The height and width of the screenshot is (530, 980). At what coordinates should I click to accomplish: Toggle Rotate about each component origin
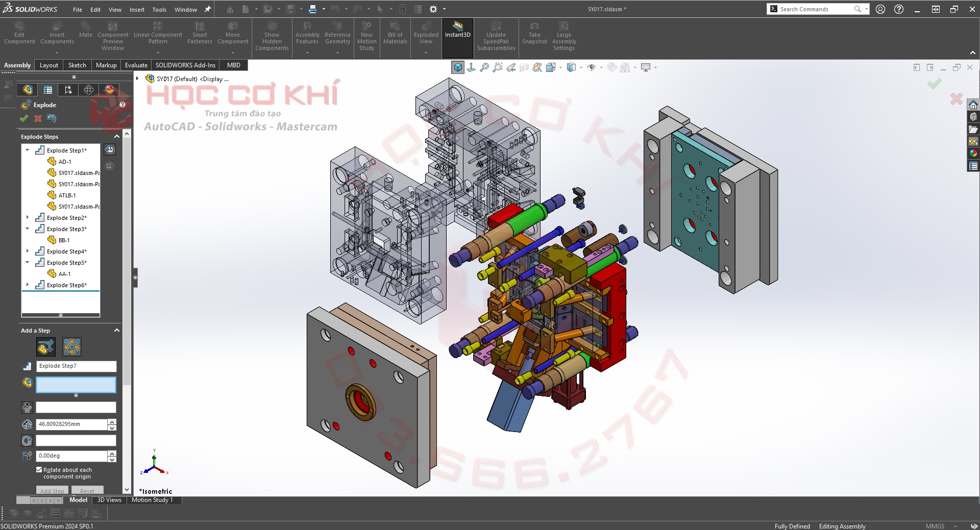[39, 470]
